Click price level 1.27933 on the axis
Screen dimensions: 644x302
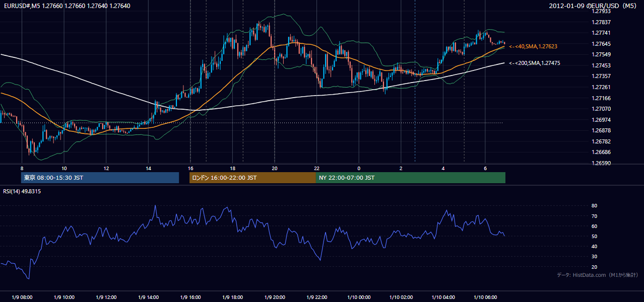point(601,11)
